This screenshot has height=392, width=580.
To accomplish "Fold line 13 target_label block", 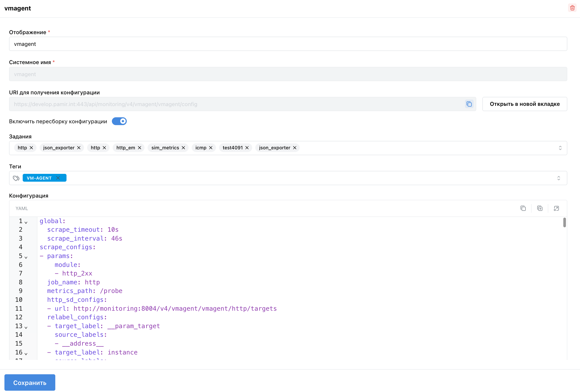I will click(26, 327).
